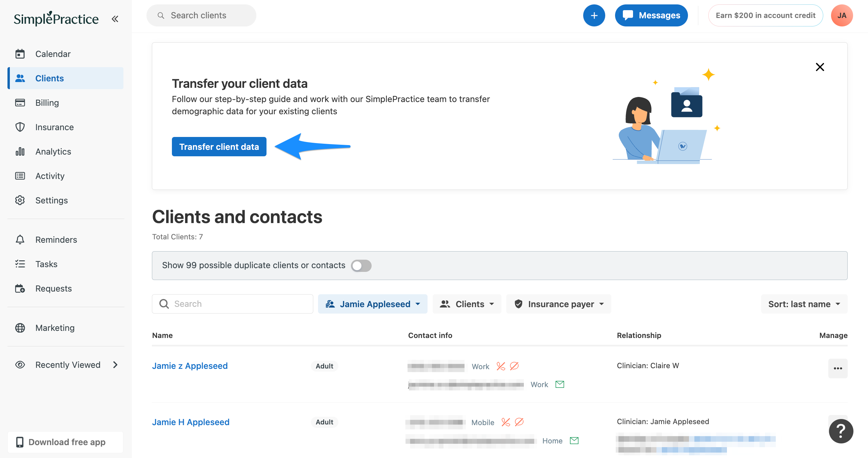The width and height of the screenshot is (868, 458).
Task: Collapse the sidebar with the double-chevron icon
Action: (x=115, y=19)
